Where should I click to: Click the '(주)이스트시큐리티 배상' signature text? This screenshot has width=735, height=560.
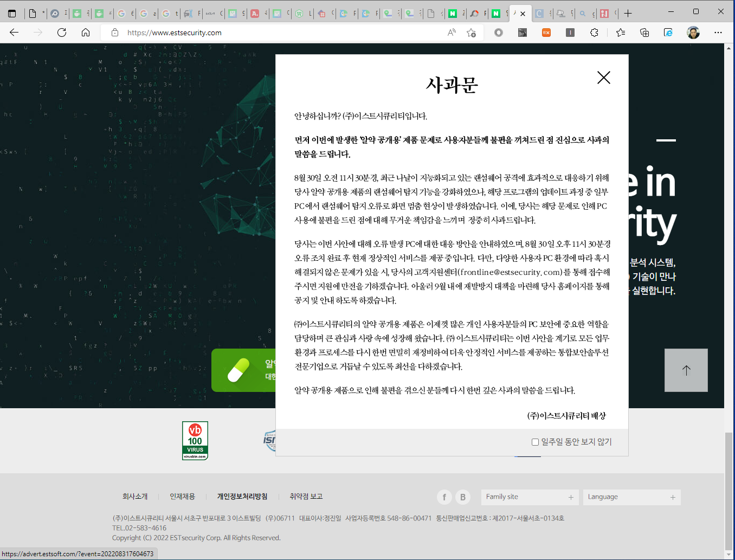(x=566, y=416)
